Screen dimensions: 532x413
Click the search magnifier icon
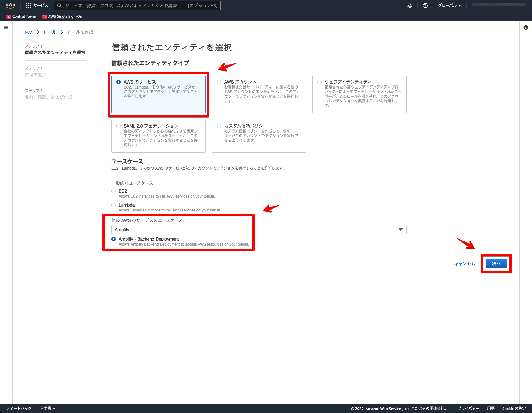pos(59,6)
